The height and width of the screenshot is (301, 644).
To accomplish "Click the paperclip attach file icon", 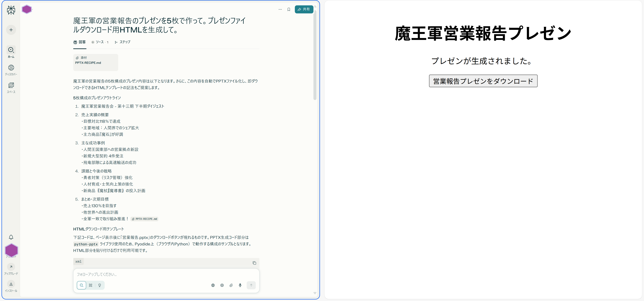I will tap(231, 285).
